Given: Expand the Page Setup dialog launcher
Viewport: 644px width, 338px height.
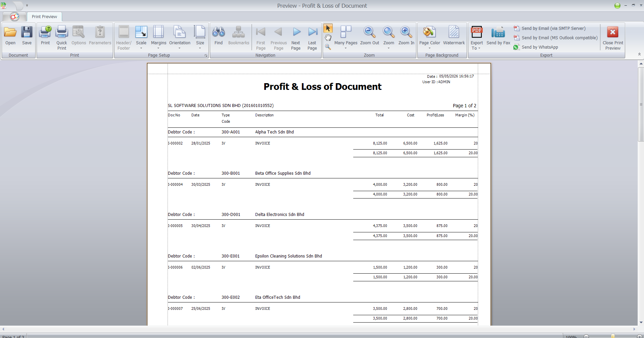Looking at the screenshot, I should [x=206, y=56].
